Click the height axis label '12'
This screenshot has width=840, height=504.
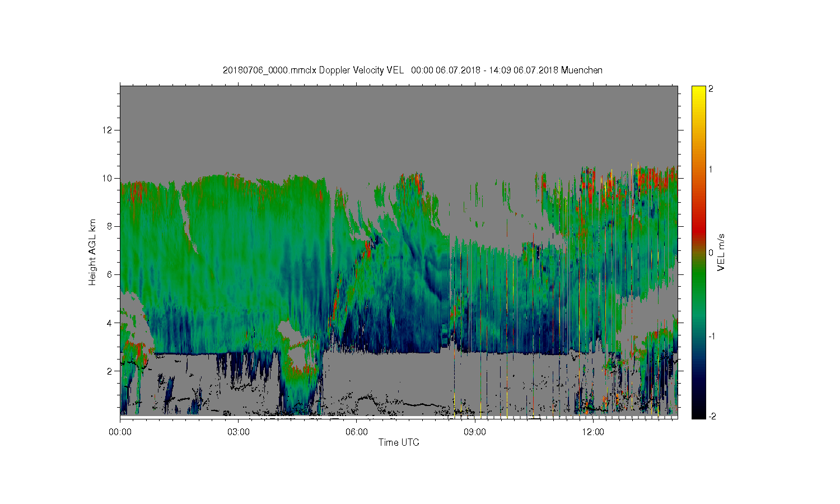pyautogui.click(x=108, y=130)
